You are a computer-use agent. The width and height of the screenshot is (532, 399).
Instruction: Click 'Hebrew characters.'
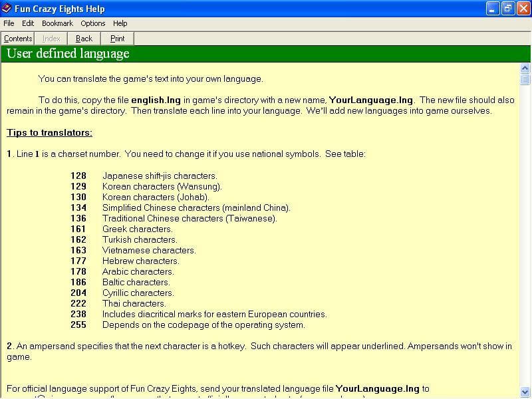(x=141, y=261)
